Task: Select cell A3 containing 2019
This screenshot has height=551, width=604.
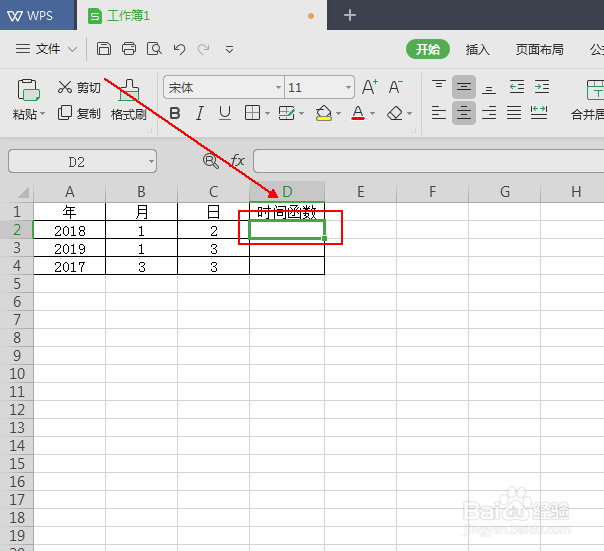Action: point(69,248)
